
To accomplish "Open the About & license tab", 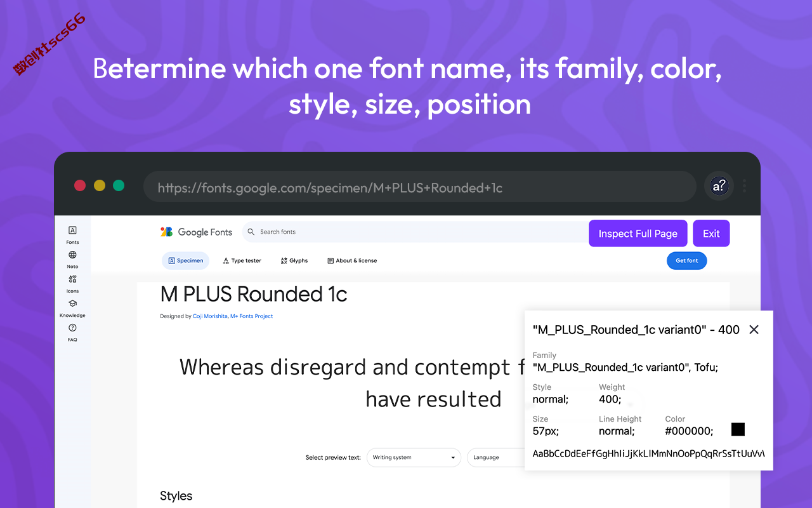I will pyautogui.click(x=352, y=260).
